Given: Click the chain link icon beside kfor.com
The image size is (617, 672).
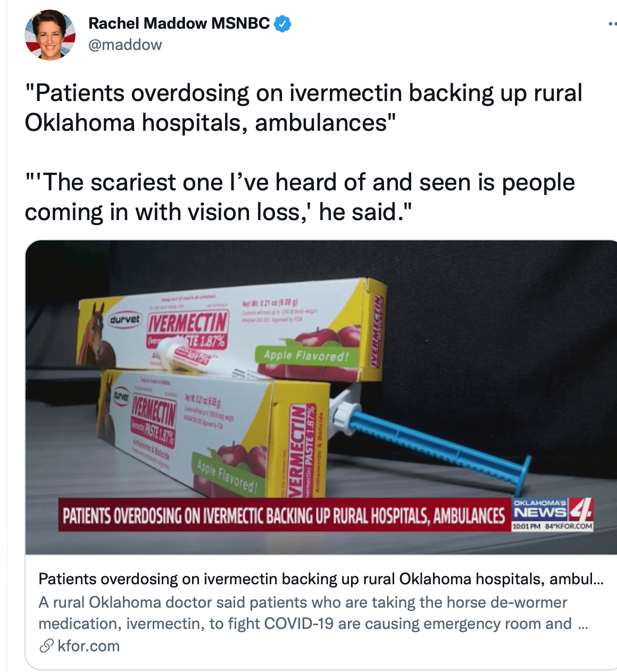Looking at the screenshot, I should point(46,646).
